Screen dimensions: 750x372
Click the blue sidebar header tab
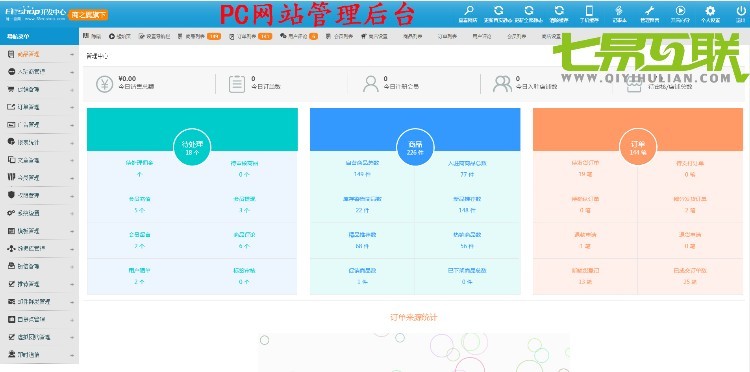pyautogui.click(x=39, y=36)
